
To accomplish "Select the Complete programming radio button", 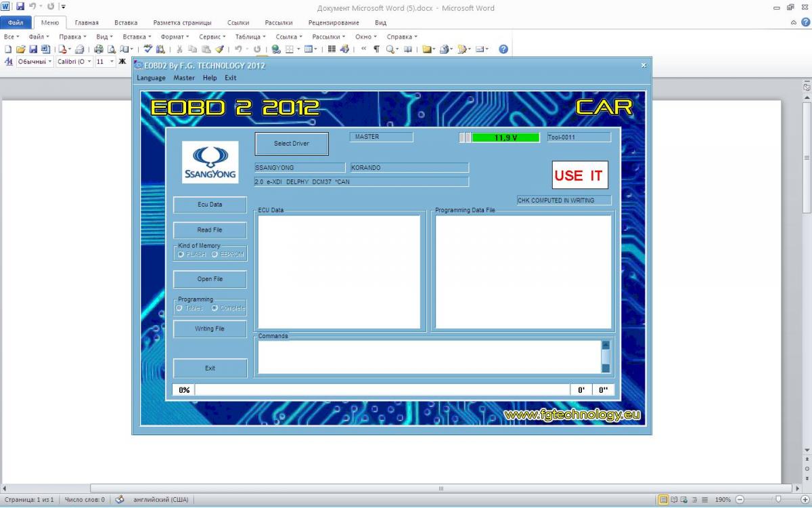I will (x=215, y=308).
